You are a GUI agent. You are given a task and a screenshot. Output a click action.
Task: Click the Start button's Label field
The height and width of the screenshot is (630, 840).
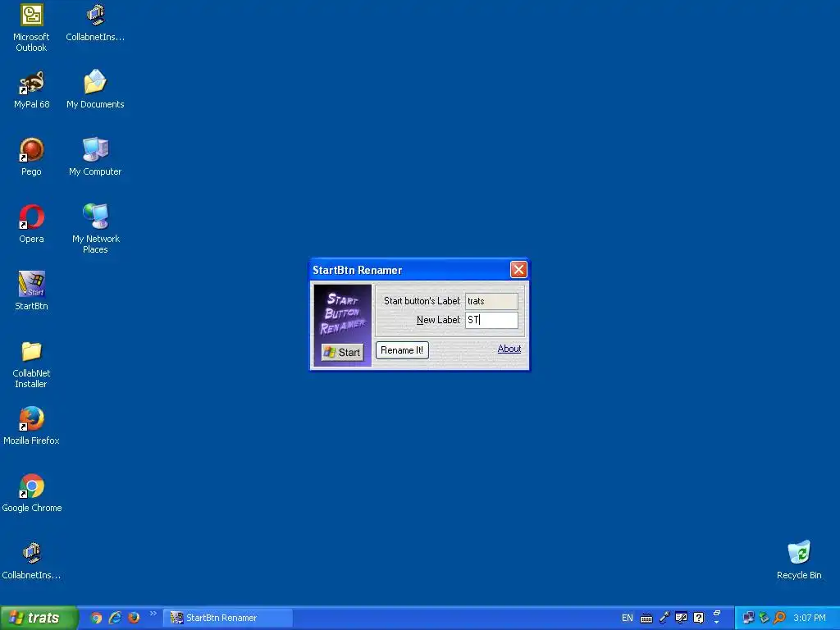[491, 301]
